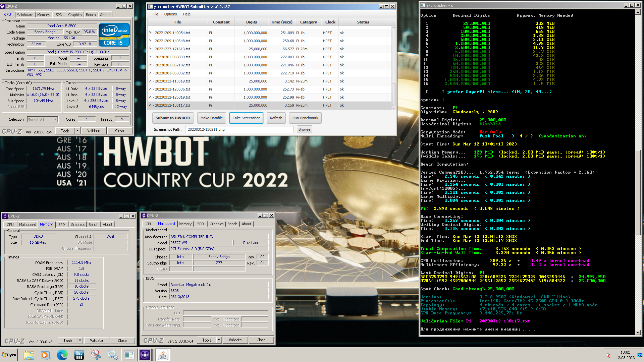Click Submit to HWBOT! button
The height and width of the screenshot is (362, 644).
click(173, 118)
